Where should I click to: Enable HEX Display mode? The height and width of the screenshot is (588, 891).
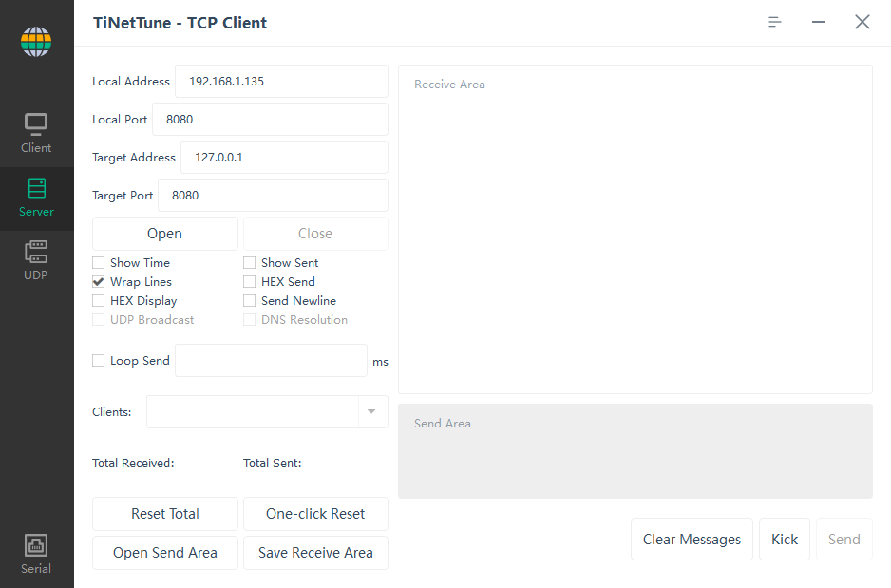[x=98, y=300]
